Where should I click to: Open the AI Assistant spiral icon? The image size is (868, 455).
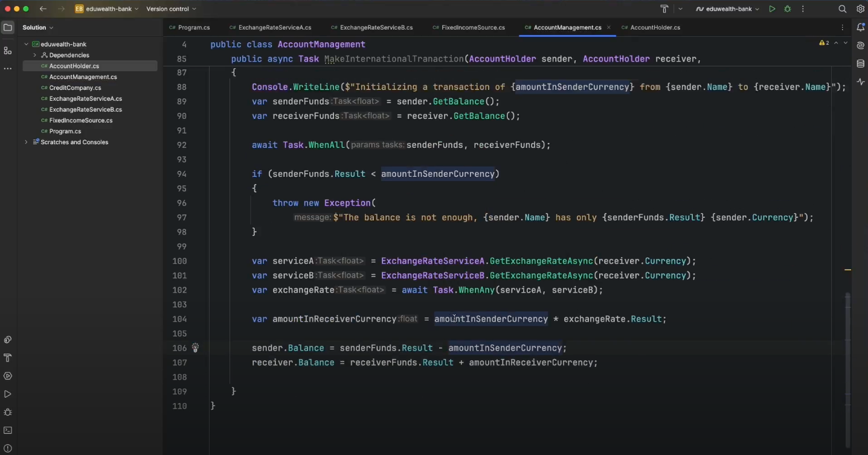pos(861,45)
